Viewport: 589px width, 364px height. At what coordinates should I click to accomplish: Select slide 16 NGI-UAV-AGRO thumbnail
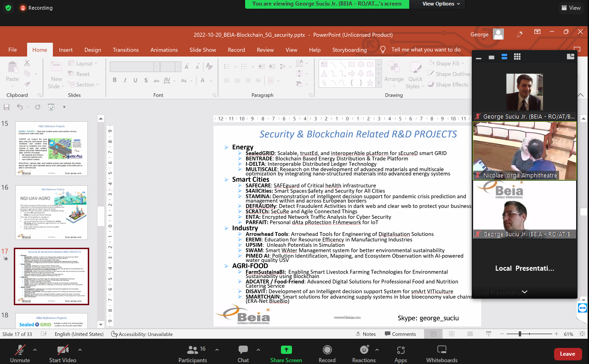51,212
